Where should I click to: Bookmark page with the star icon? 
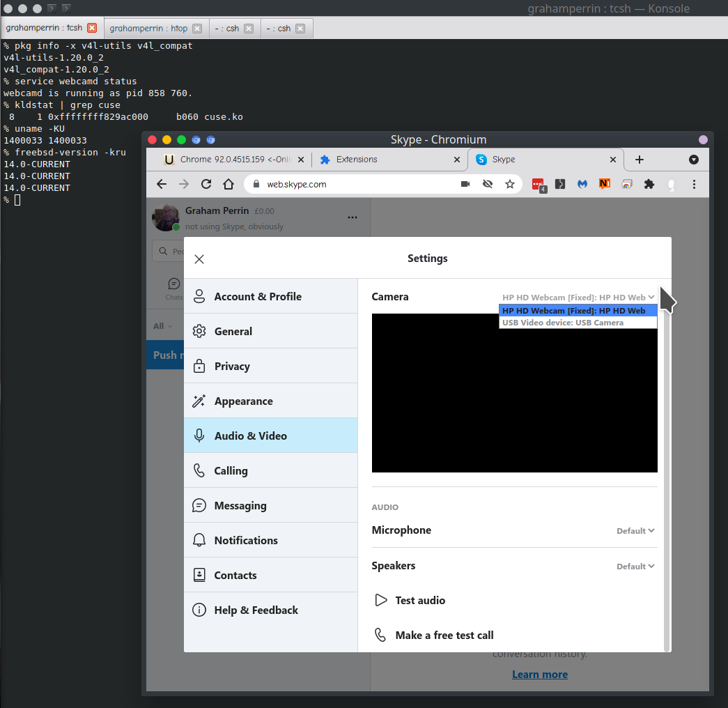click(x=510, y=184)
